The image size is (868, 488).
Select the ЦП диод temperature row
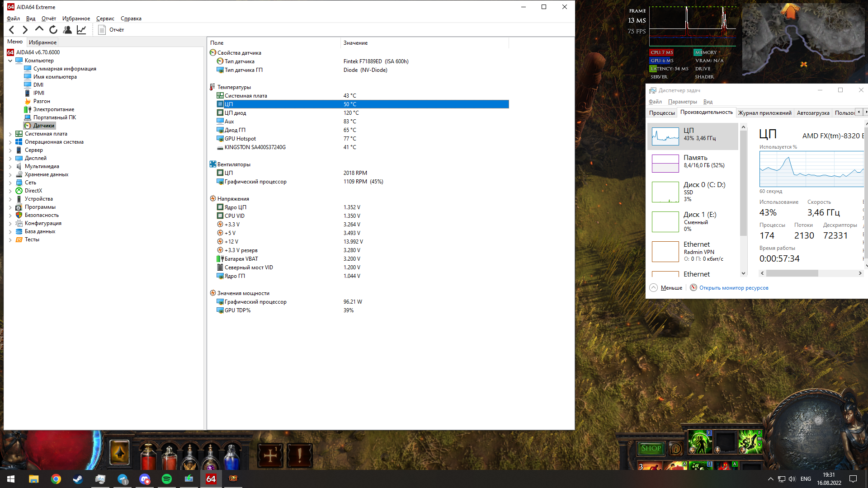(x=363, y=113)
